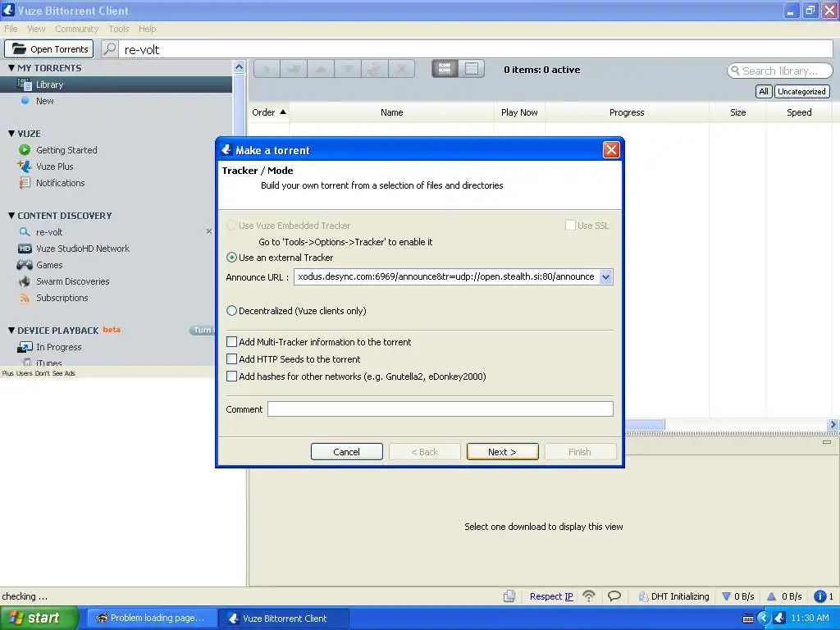This screenshot has height=630, width=840.
Task: Open Vuze Plus in the sidebar
Action: [x=55, y=167]
